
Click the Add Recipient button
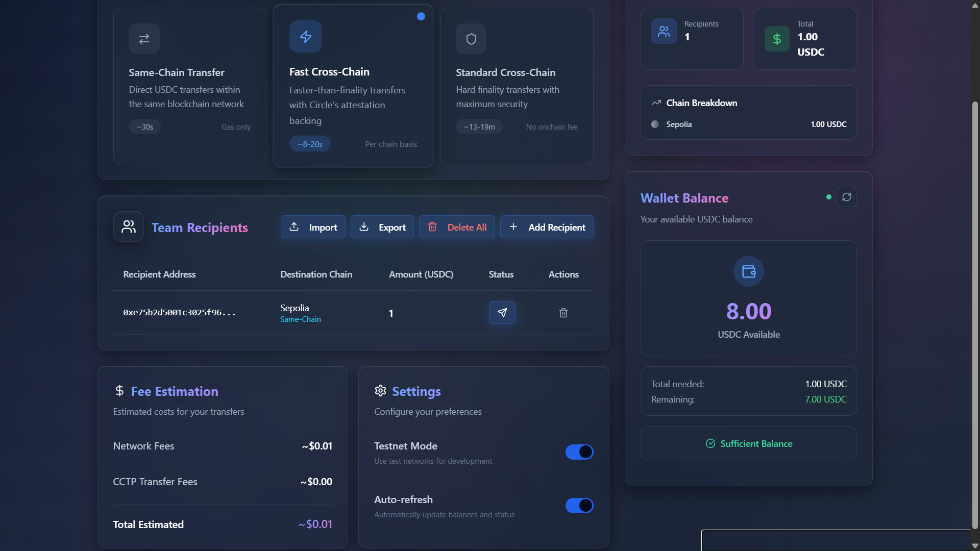point(546,227)
